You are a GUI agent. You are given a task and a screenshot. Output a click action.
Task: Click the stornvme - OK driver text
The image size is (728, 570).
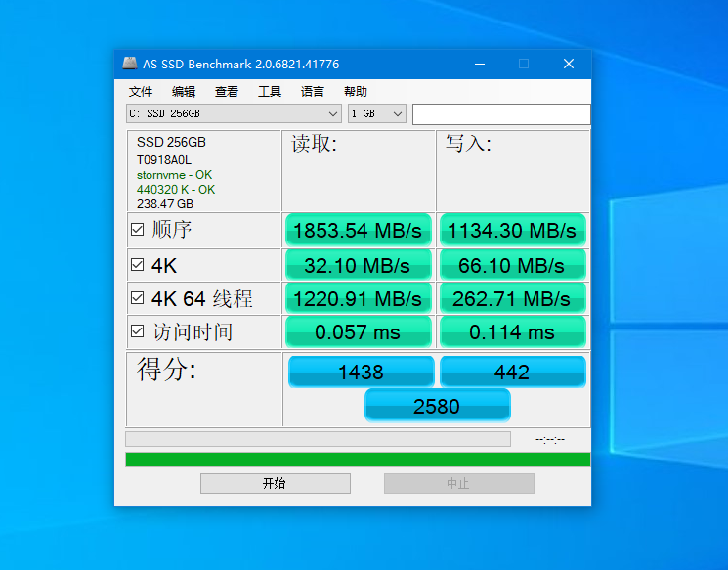(x=174, y=175)
